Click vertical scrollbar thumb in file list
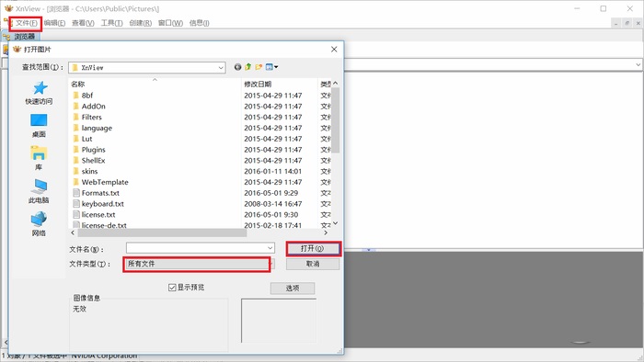 pyautogui.click(x=336, y=119)
